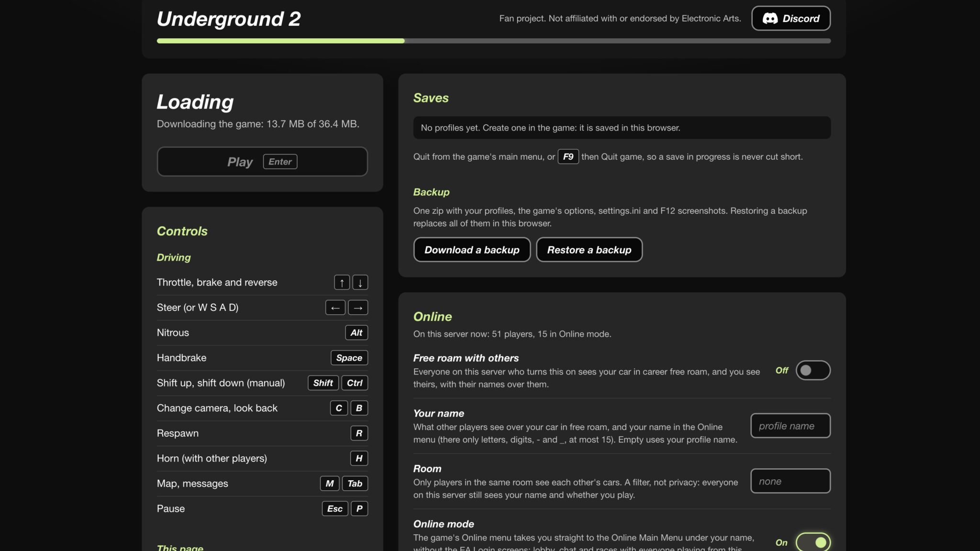Click the R key for Respawn
This screenshot has height=551, width=980.
pyautogui.click(x=359, y=433)
